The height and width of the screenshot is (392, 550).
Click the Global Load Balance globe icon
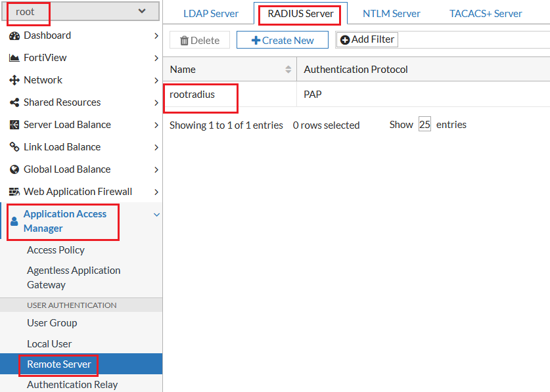coord(14,169)
